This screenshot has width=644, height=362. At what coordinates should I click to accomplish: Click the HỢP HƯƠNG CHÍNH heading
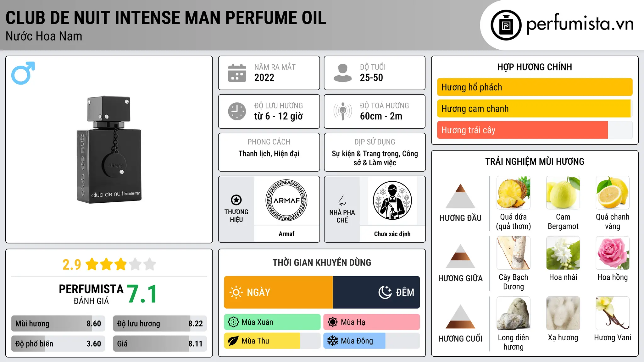pos(535,67)
